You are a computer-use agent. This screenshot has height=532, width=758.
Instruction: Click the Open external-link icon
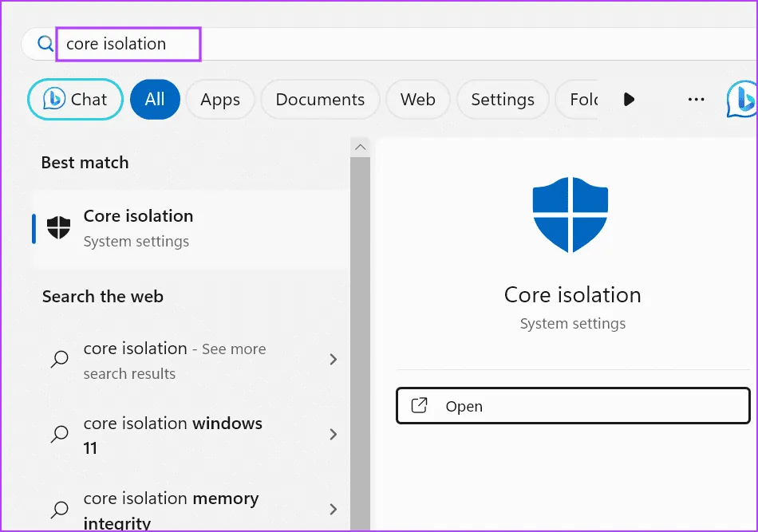419,406
